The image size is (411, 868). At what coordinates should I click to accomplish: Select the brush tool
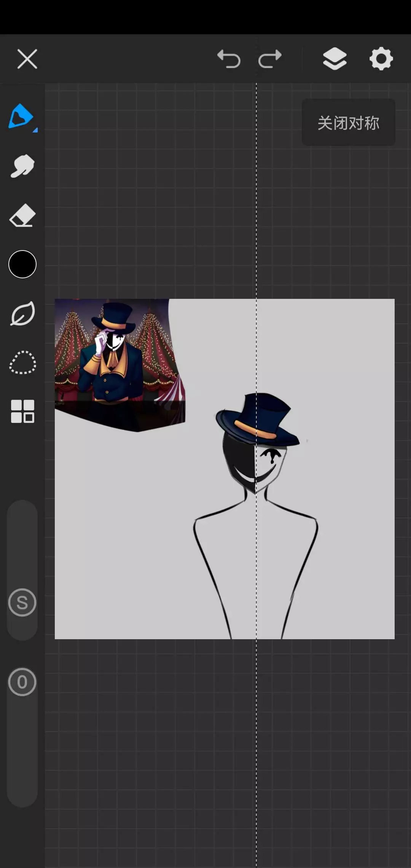pyautogui.click(x=21, y=116)
